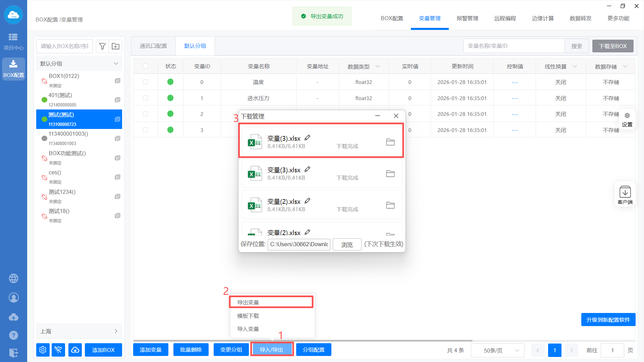Click the add group folder icon

(x=115, y=46)
